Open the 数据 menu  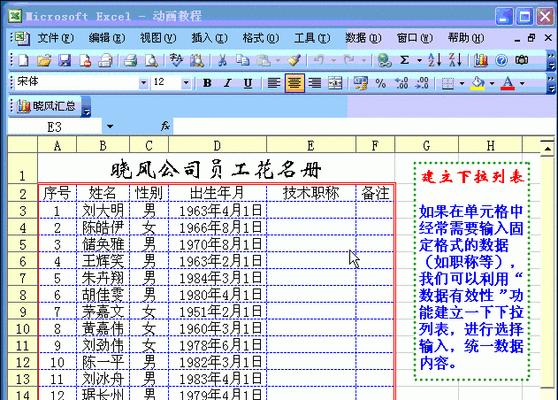pos(363,38)
